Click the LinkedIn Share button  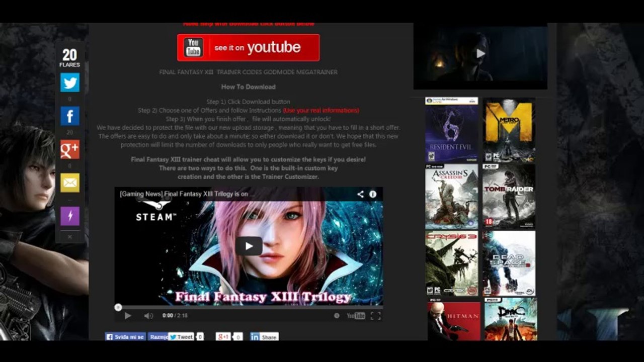[x=264, y=337]
